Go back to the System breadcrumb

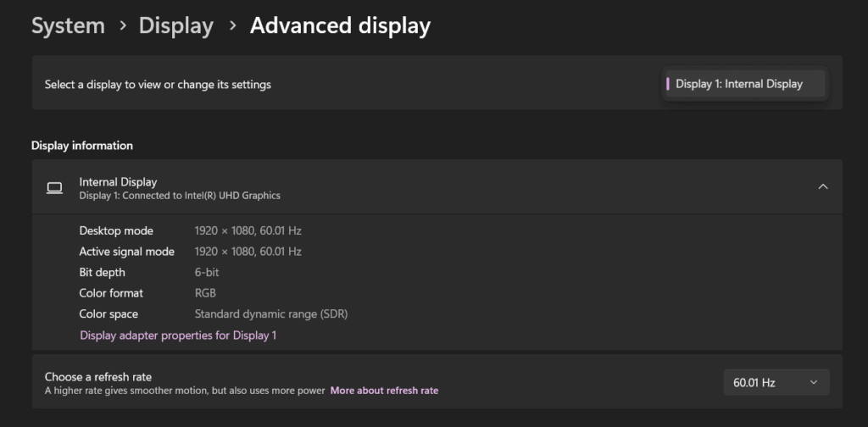[68, 26]
